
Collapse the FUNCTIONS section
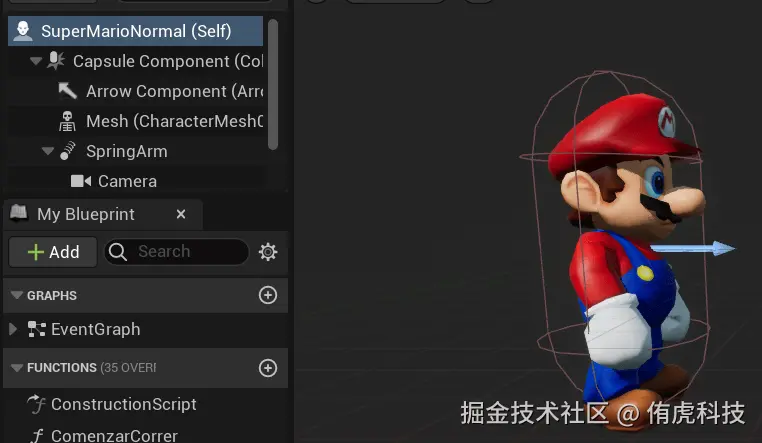(17, 368)
